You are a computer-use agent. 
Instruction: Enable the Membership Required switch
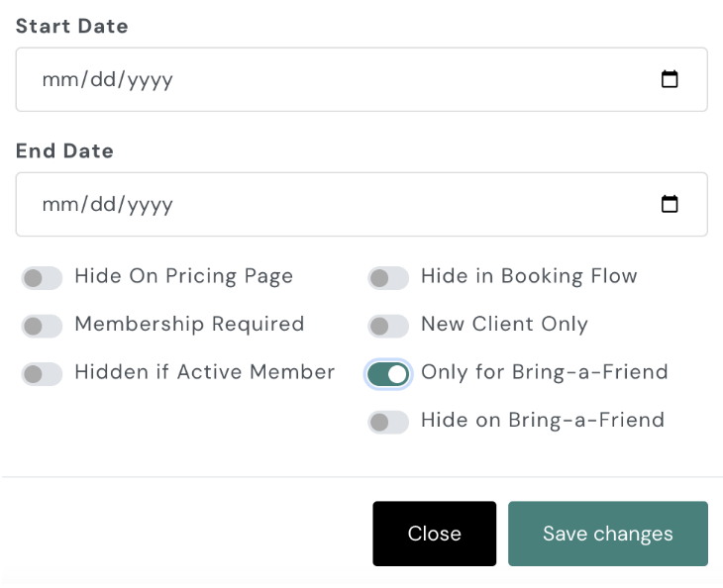[x=42, y=325]
